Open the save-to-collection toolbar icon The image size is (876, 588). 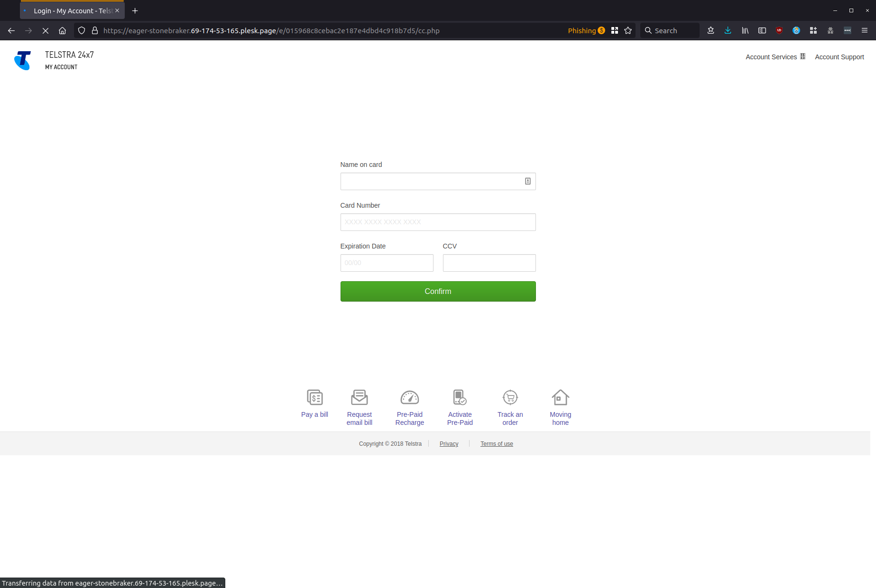pos(711,30)
